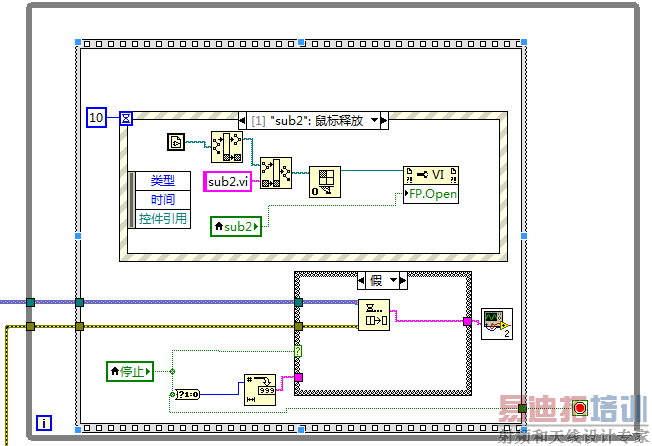Click the case selector question mark terminal
This screenshot has width=652, height=446.
pyautogui.click(x=298, y=351)
